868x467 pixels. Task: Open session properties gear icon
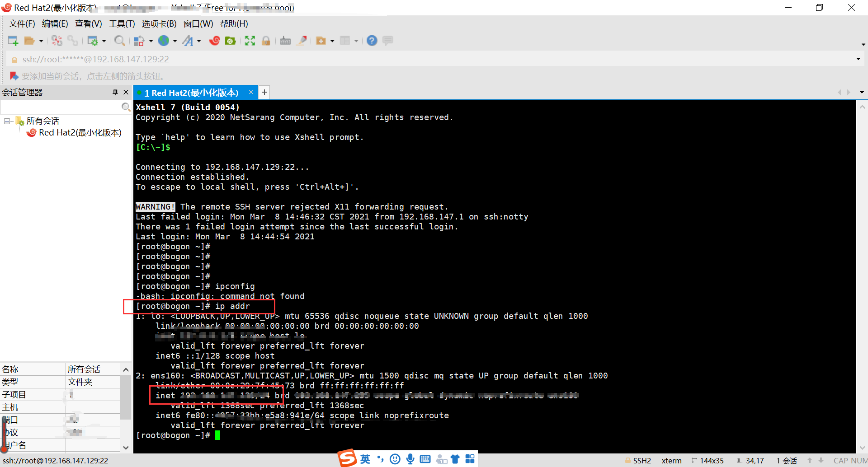(x=94, y=41)
